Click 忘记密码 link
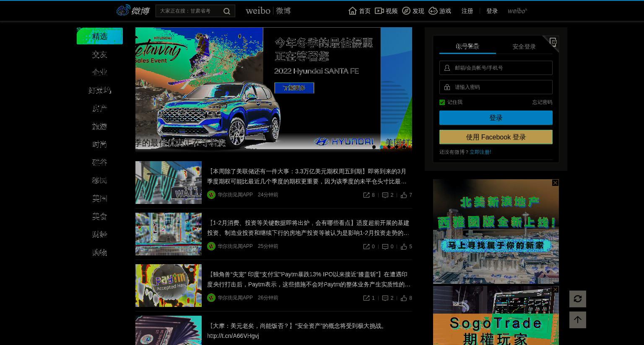Screen dimensions: 644x345 click(x=542, y=102)
